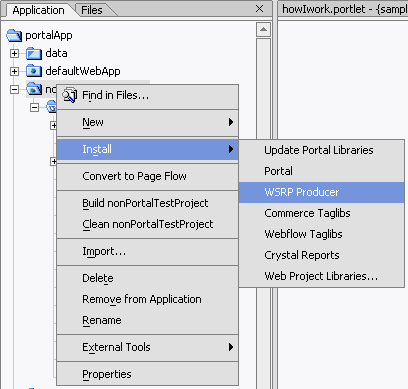Switch to the Application tab

pos(38,10)
